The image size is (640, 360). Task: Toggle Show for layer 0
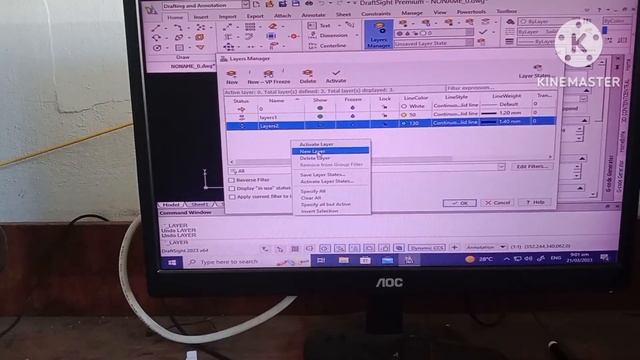[320, 108]
